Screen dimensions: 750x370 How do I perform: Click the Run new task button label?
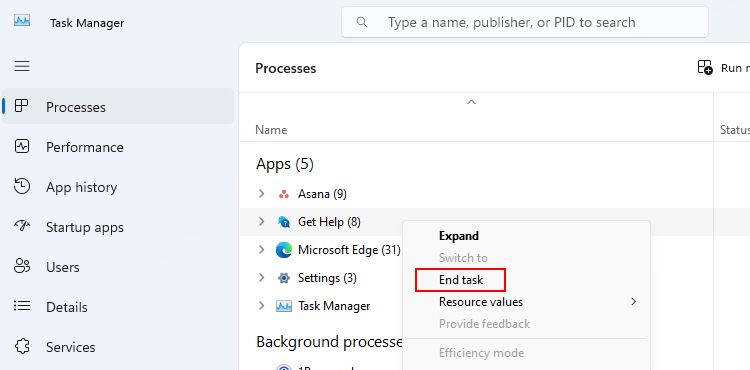pyautogui.click(x=735, y=68)
